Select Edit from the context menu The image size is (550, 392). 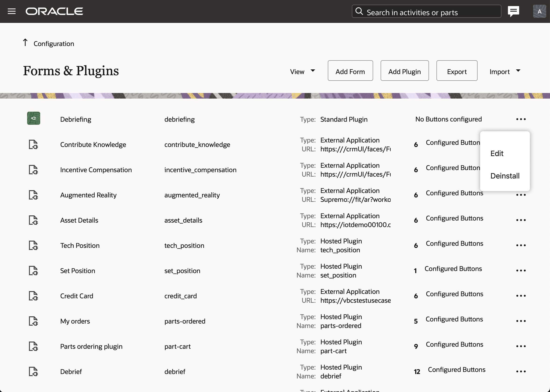coord(497,153)
